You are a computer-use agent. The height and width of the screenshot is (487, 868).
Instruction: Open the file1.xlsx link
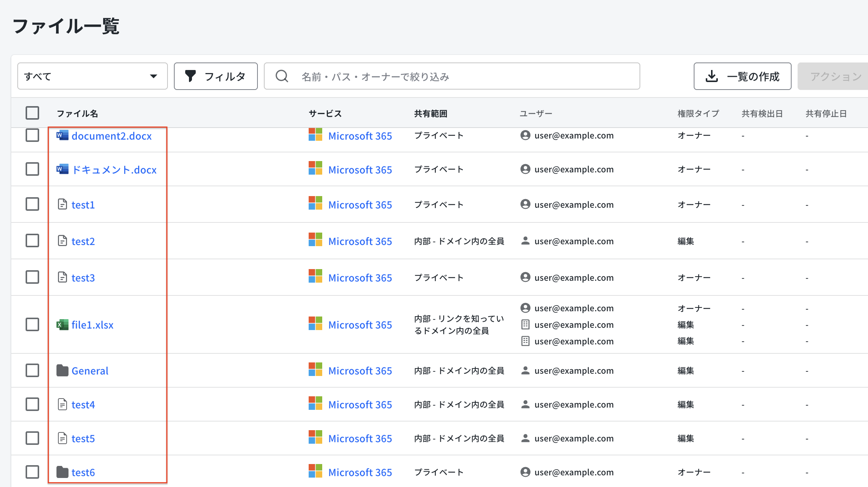pos(92,324)
